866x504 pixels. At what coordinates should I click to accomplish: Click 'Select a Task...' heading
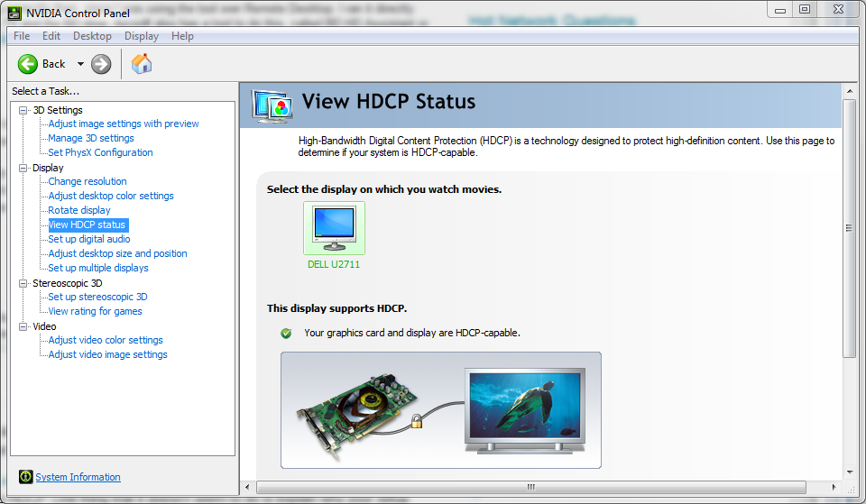(46, 91)
